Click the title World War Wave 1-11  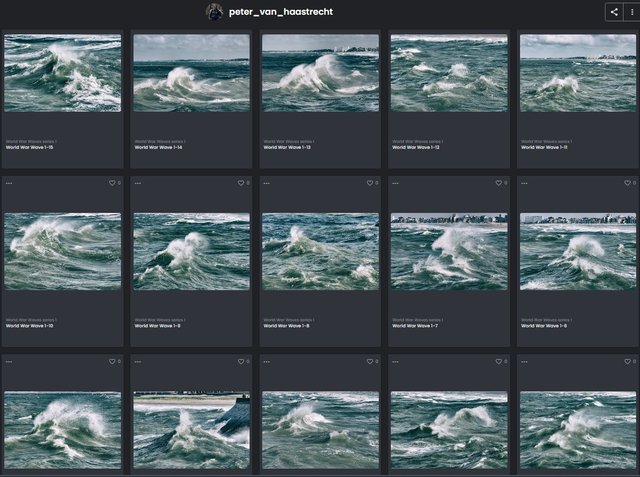coord(544,147)
